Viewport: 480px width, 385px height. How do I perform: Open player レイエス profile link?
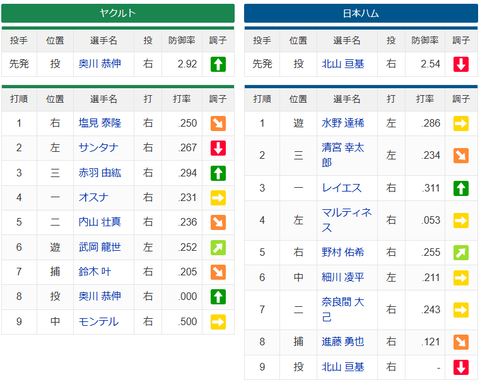(x=341, y=188)
